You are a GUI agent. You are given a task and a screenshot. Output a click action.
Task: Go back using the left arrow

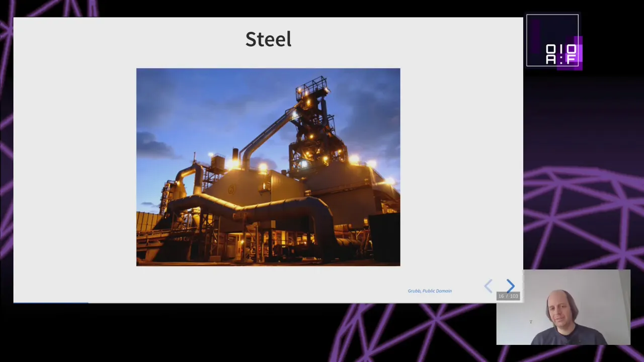tap(488, 286)
